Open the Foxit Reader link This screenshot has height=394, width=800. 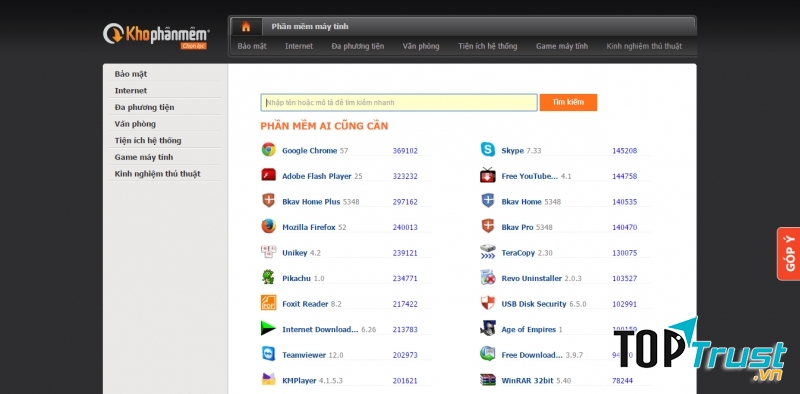pyautogui.click(x=305, y=304)
